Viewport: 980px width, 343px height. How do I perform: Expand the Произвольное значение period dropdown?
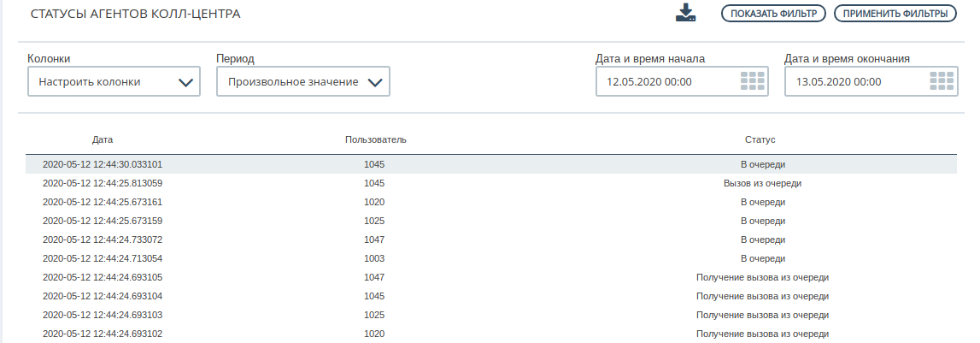[303, 81]
